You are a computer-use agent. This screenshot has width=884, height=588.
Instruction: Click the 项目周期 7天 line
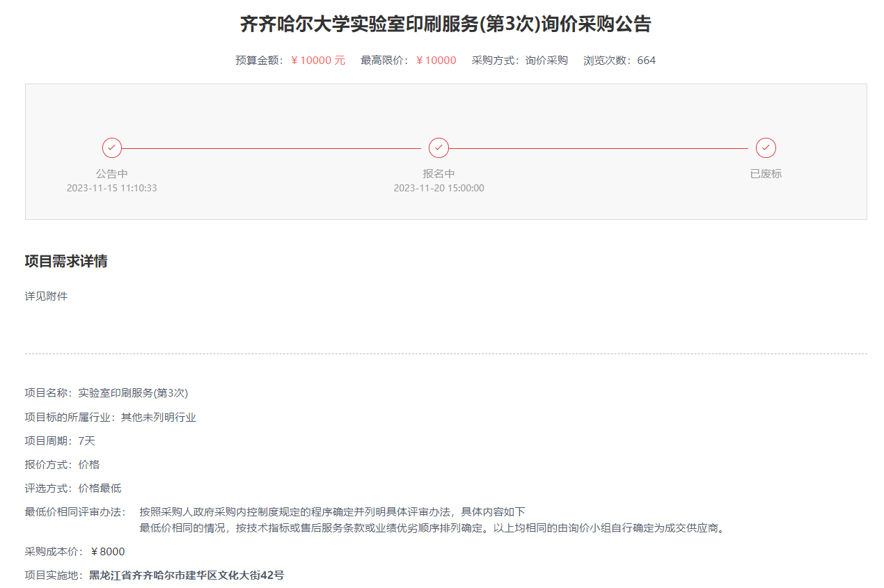coord(61,440)
